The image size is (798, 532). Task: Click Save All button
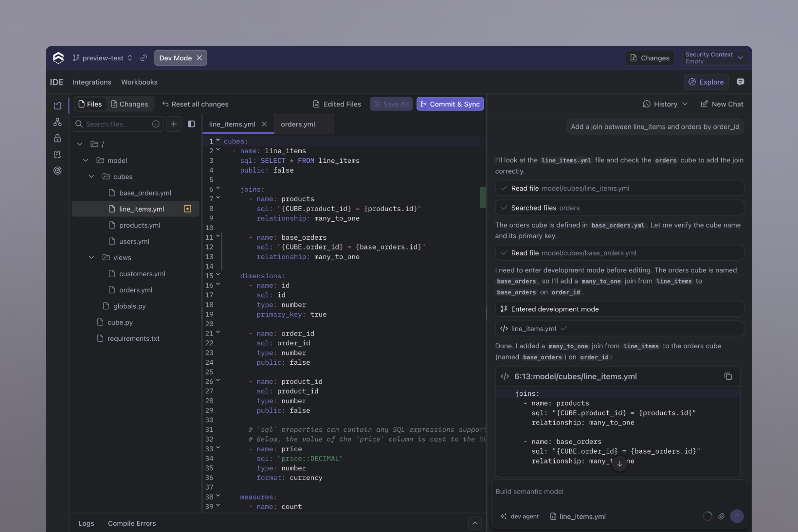click(391, 104)
